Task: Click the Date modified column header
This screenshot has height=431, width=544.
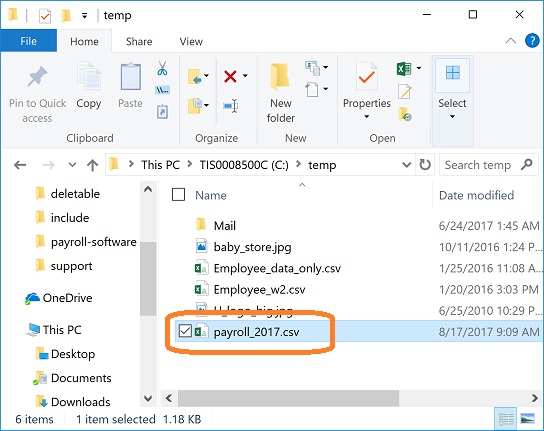Action: click(x=476, y=195)
